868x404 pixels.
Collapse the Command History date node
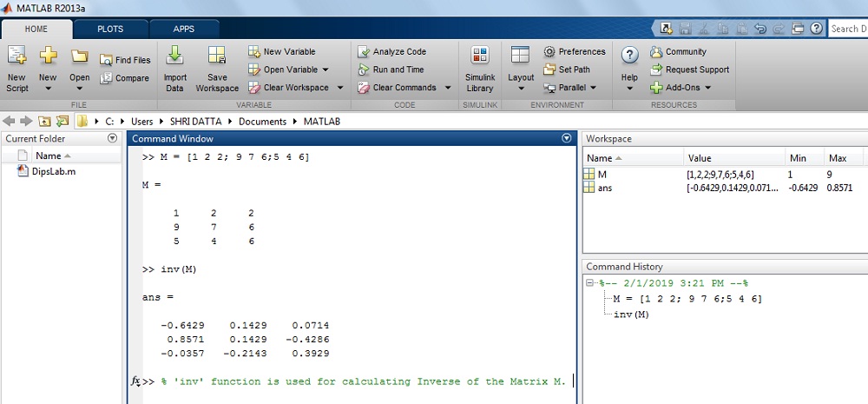[590, 283]
